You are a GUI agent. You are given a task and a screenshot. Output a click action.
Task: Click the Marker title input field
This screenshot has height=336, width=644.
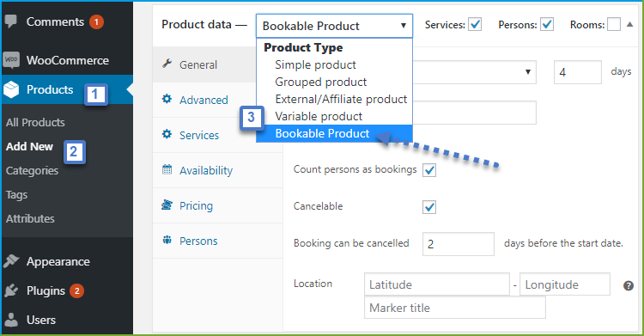(454, 307)
